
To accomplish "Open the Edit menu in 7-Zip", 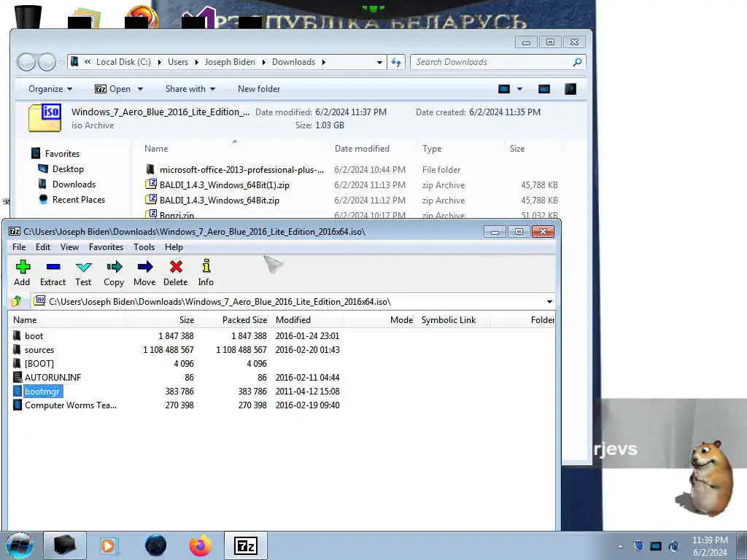I will (43, 246).
